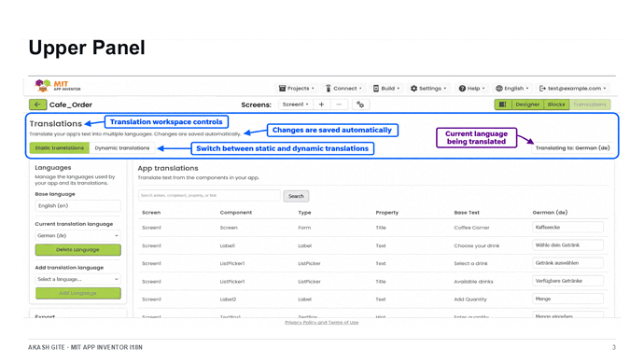644x362 pixels.
Task: Click the Component column header
Action: coord(236,213)
